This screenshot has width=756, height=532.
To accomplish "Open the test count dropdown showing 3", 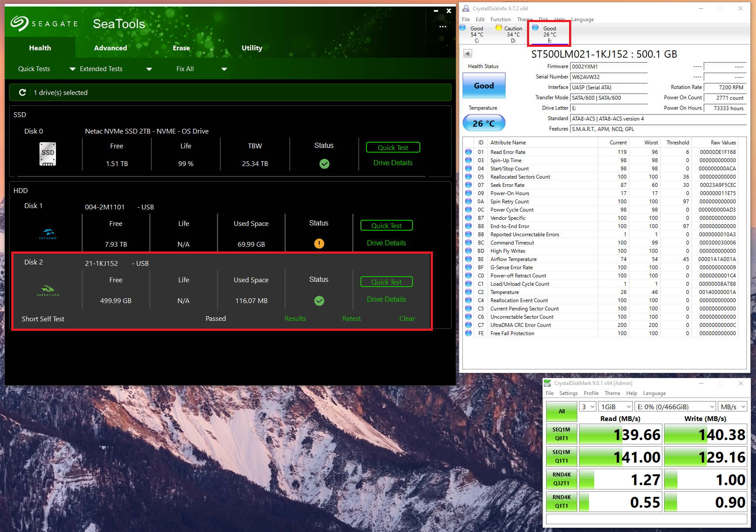I will pyautogui.click(x=588, y=407).
